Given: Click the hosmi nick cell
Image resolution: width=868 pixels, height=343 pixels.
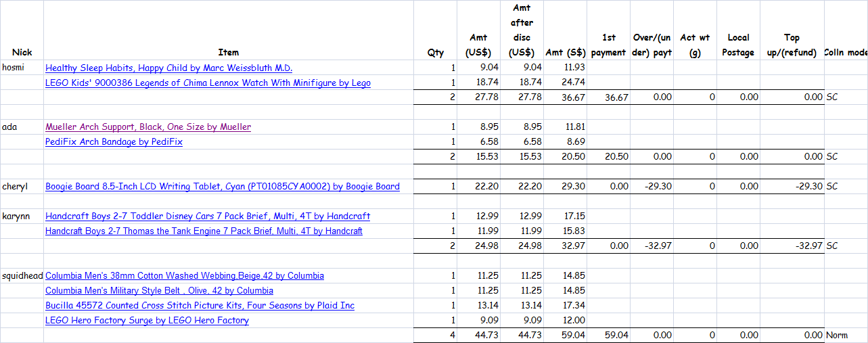Looking at the screenshot, I should 22,68.
